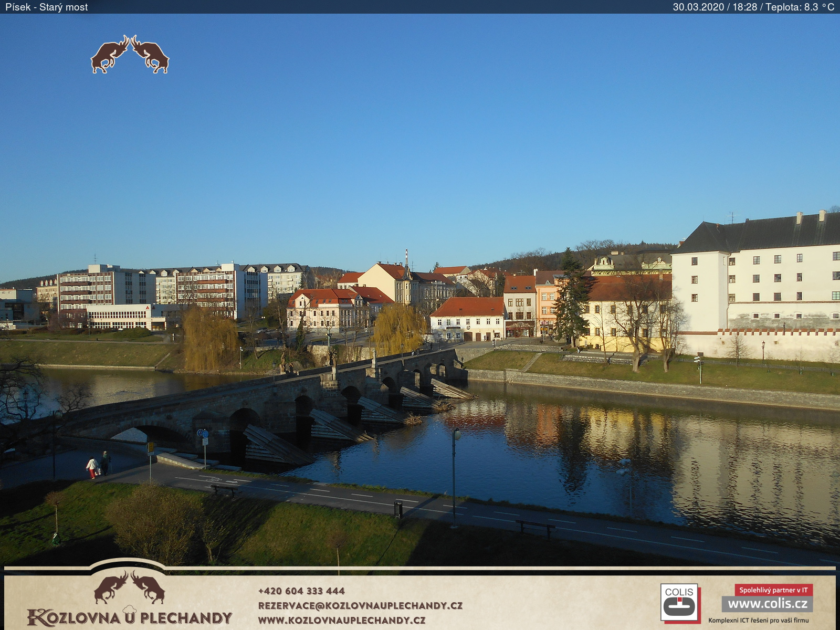Click the Kozlovna U Plechandy title text
The image size is (840, 630).
129,617
